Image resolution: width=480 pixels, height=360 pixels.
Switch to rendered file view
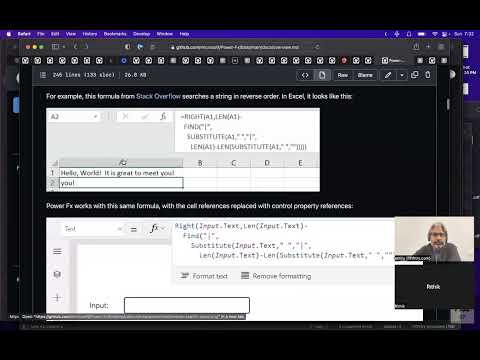pos(322,75)
